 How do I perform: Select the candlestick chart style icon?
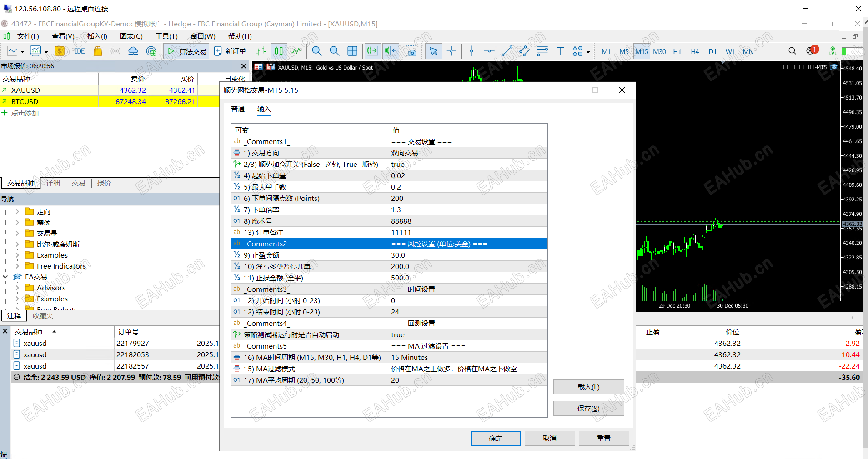(279, 51)
